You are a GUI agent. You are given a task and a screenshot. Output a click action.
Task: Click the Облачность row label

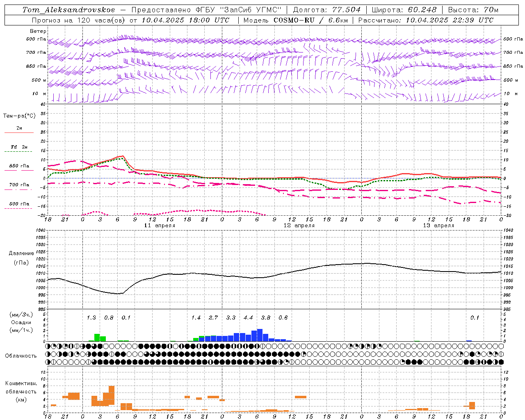point(21,356)
